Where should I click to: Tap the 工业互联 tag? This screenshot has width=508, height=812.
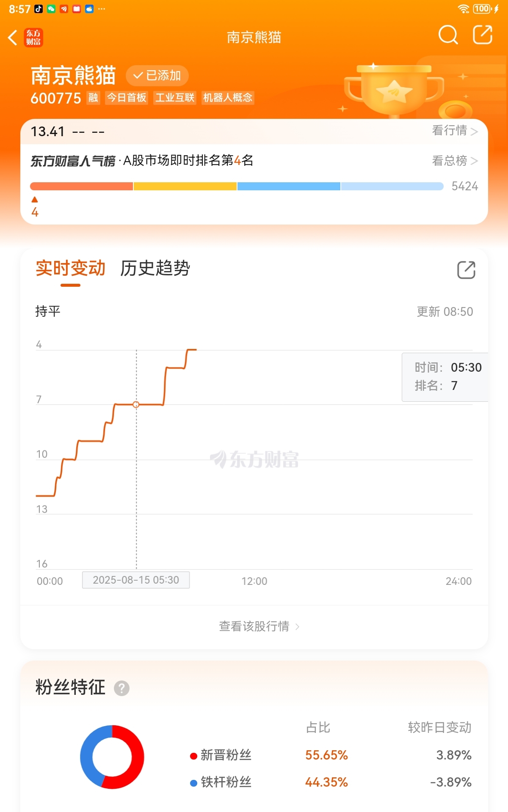coord(175,98)
